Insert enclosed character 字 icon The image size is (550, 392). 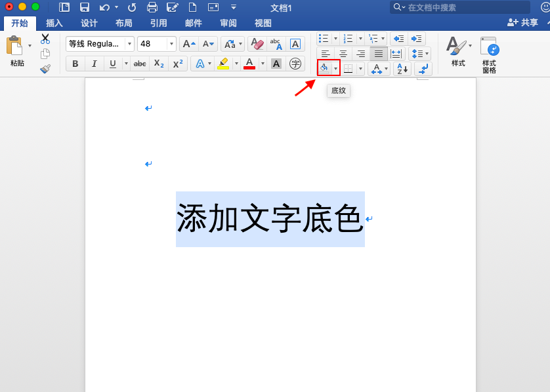pyautogui.click(x=295, y=64)
